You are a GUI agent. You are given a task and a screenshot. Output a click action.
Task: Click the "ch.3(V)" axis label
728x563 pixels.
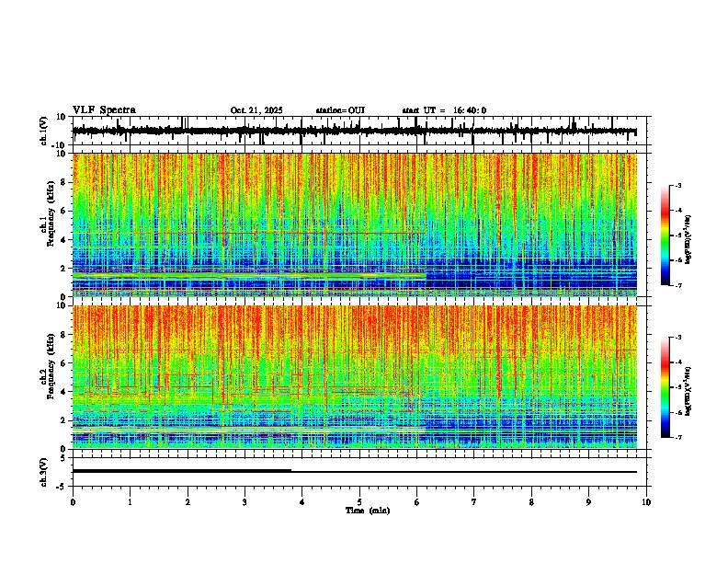point(44,472)
